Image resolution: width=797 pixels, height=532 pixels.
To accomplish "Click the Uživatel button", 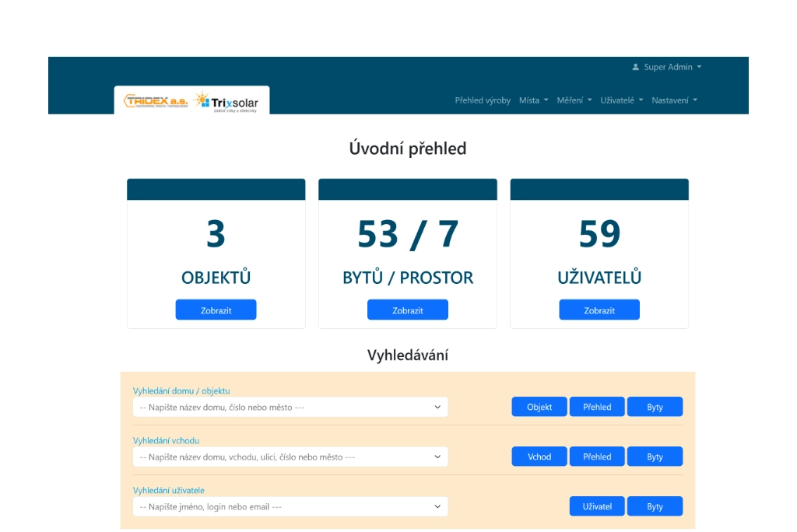I will click(x=597, y=506).
